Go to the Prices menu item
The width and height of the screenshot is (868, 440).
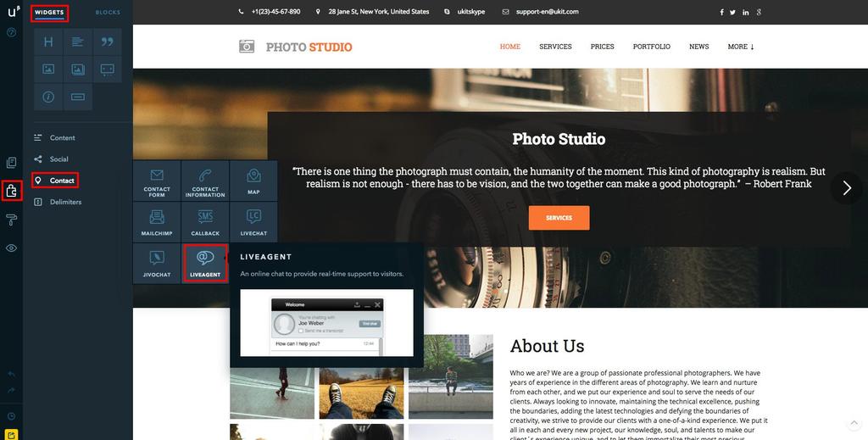click(603, 47)
